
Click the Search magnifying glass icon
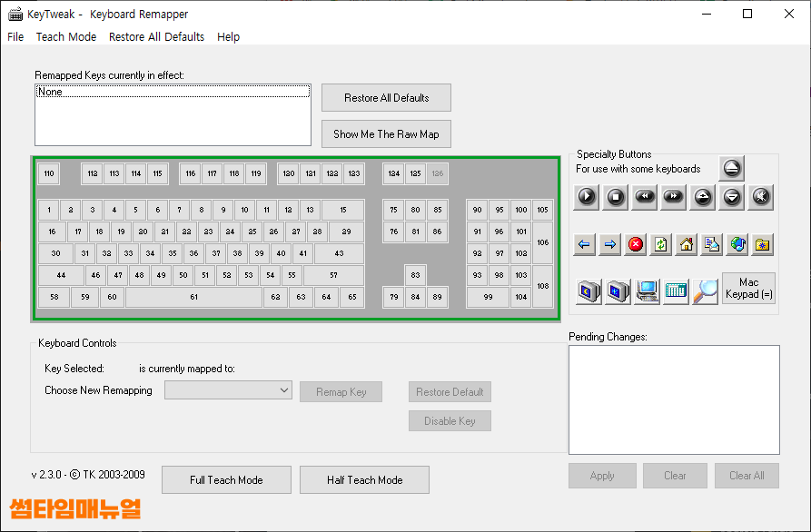(x=705, y=291)
